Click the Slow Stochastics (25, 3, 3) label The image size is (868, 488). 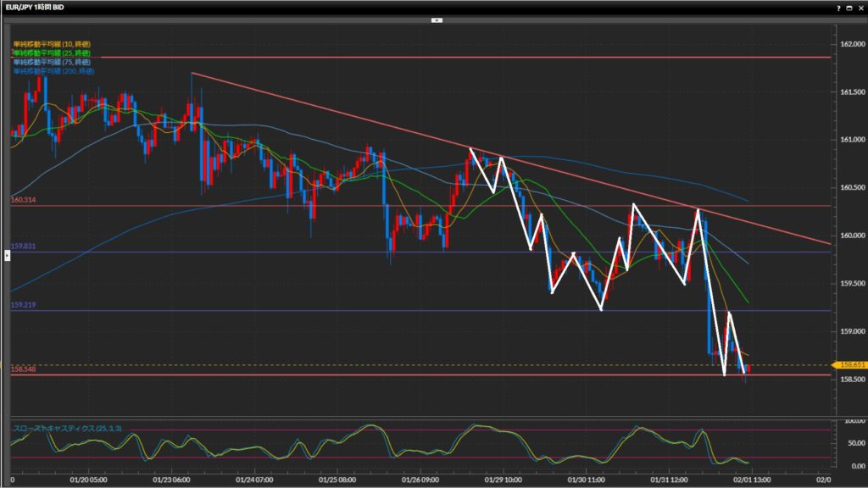coord(68,429)
